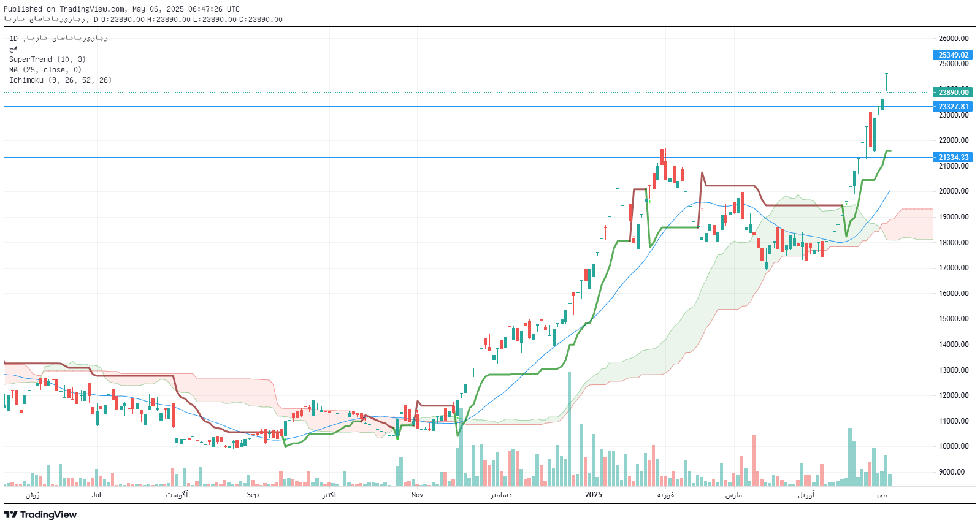The image size is (980, 526).
Task: Click the 12000.00 price axis label
Action: [x=954, y=395]
